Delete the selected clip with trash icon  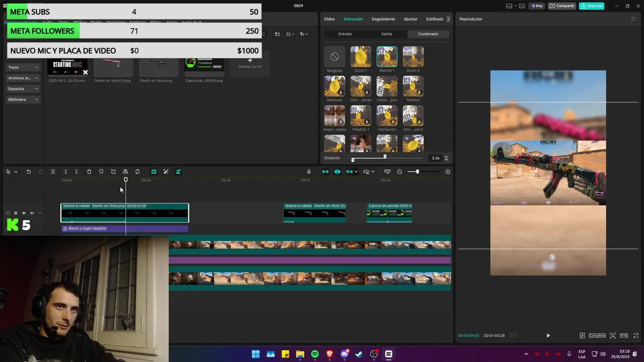click(89, 172)
